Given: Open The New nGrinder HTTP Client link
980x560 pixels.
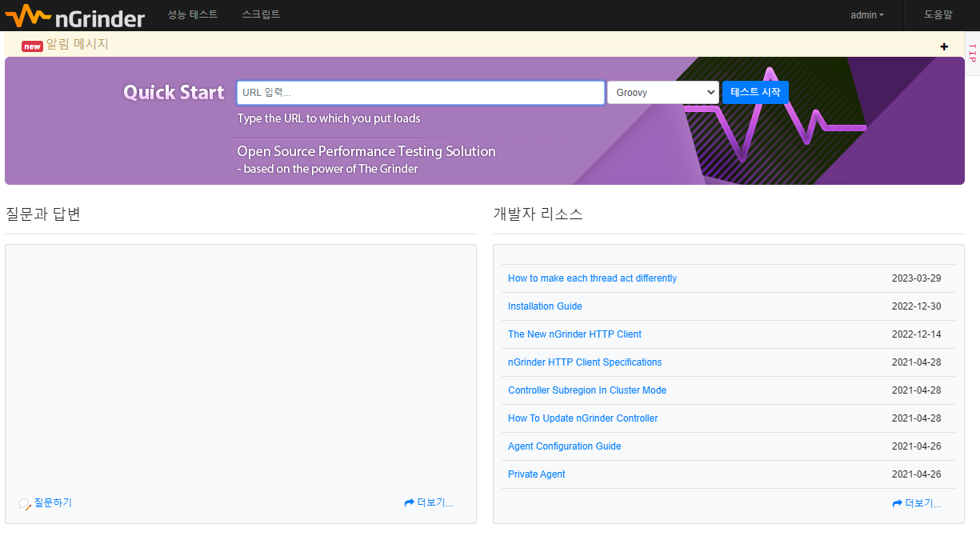Looking at the screenshot, I should click(574, 334).
